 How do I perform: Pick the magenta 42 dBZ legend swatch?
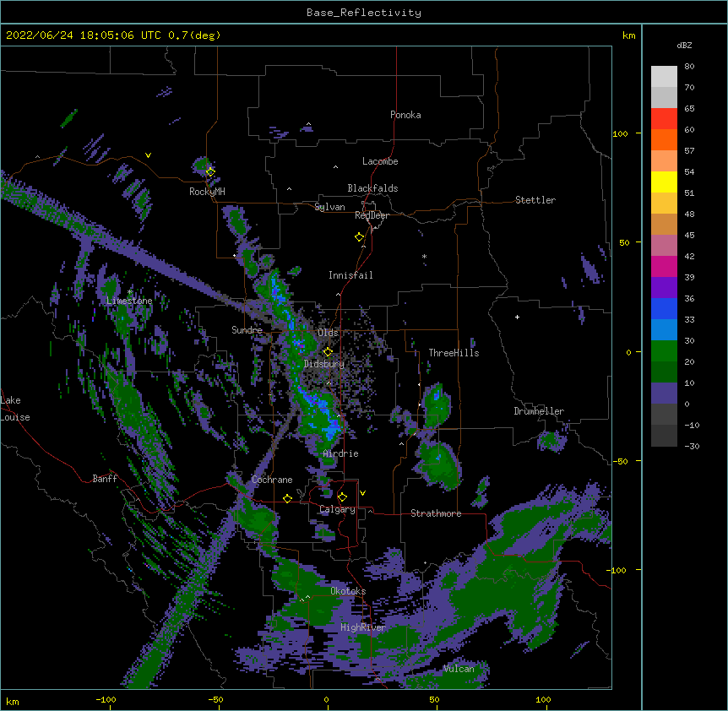(664, 266)
